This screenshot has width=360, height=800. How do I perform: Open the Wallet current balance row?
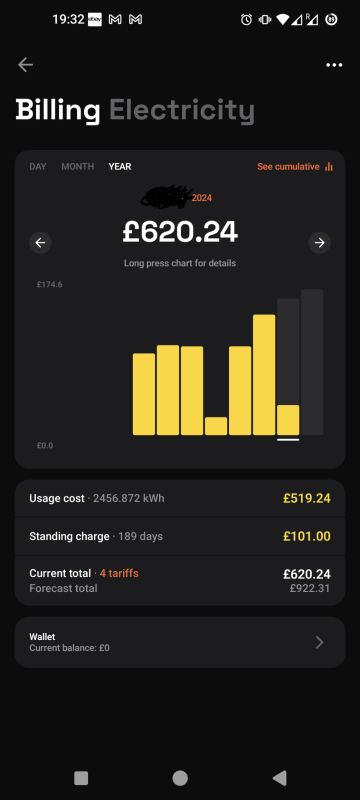180,642
